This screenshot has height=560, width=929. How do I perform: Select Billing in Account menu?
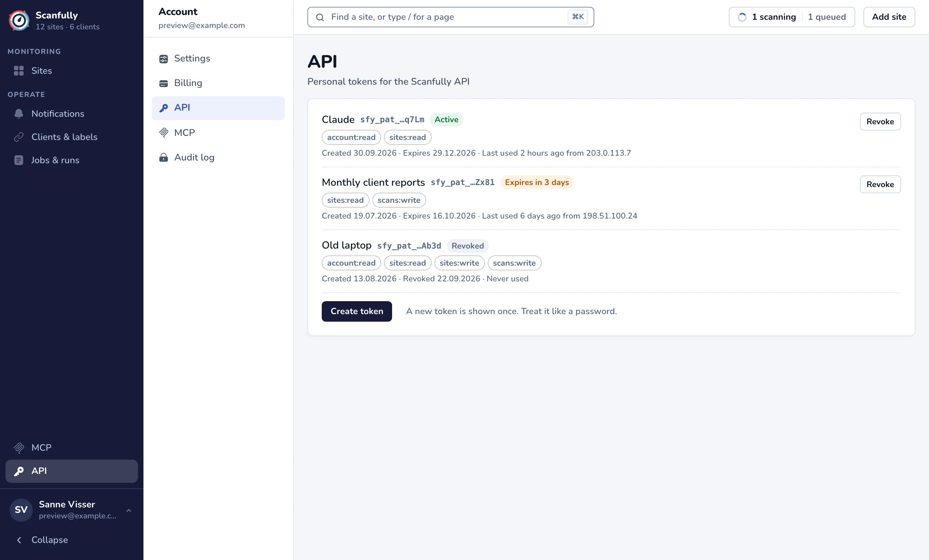coord(218,83)
